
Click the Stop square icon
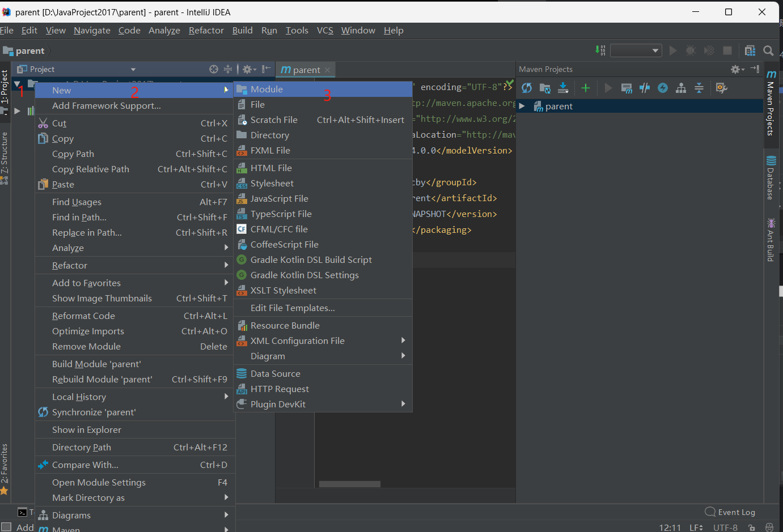[727, 50]
